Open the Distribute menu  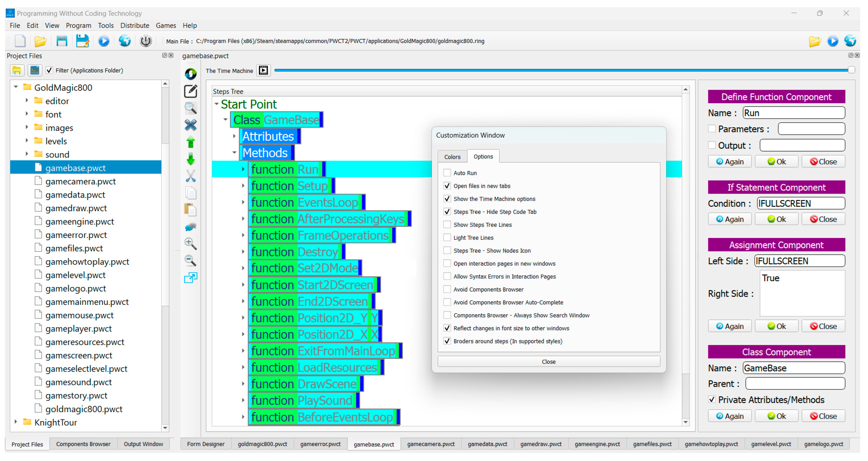(x=135, y=26)
